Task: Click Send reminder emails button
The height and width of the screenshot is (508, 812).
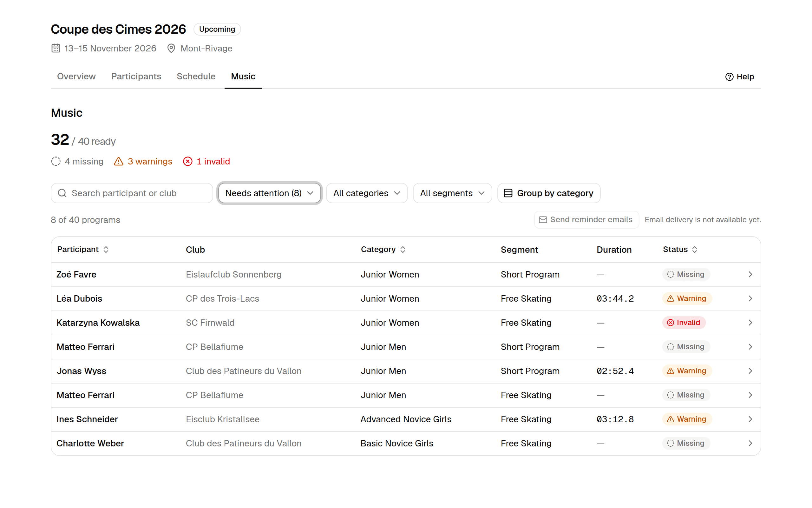Action: 586,220
